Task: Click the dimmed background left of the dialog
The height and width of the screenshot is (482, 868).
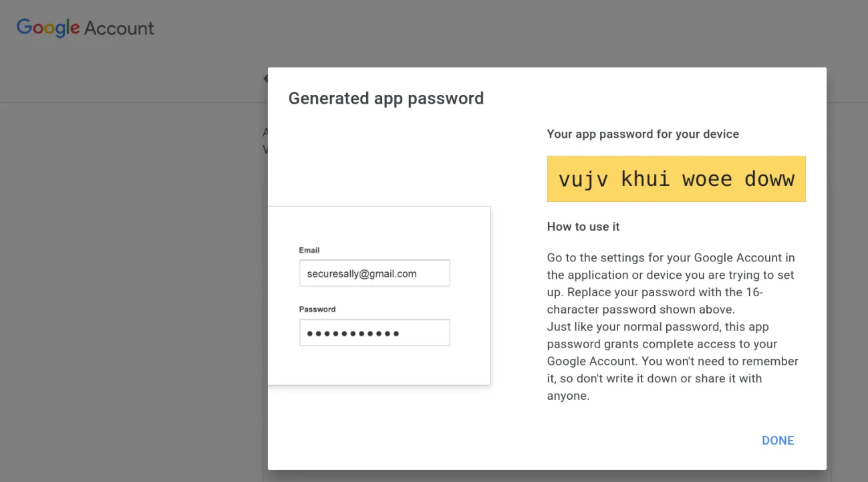Action: coord(134,267)
